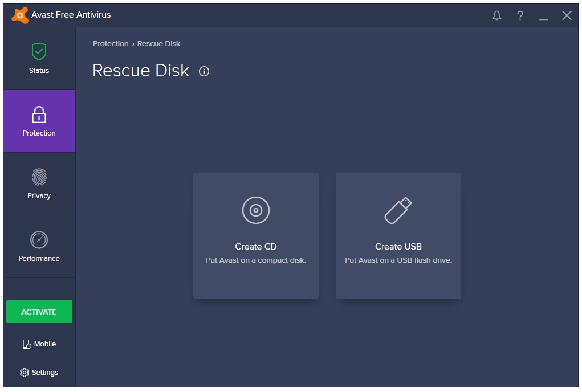The image size is (582, 392).
Task: Click the Avast logo icon
Action: click(x=20, y=15)
